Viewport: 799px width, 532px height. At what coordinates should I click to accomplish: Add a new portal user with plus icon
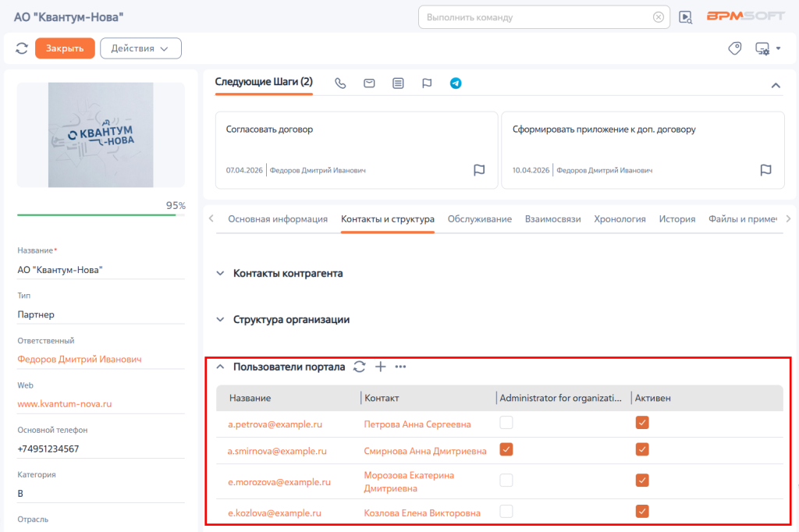click(x=380, y=367)
